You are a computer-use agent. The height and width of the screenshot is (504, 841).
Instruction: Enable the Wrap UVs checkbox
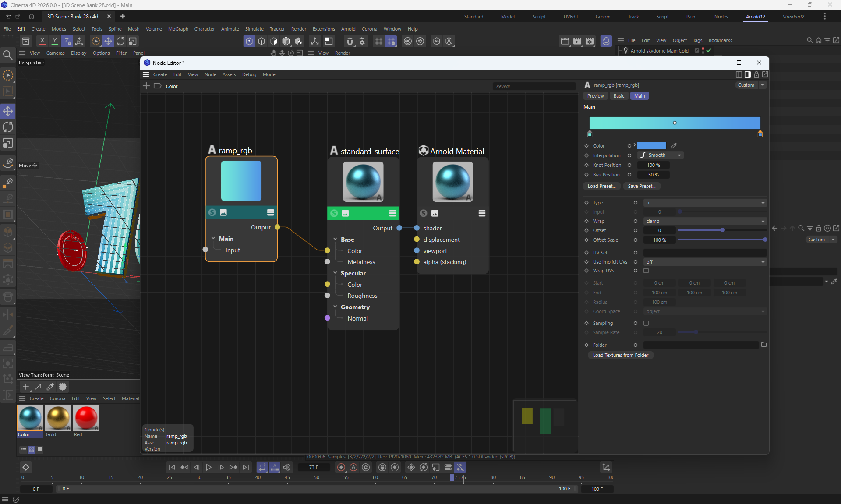(646, 271)
